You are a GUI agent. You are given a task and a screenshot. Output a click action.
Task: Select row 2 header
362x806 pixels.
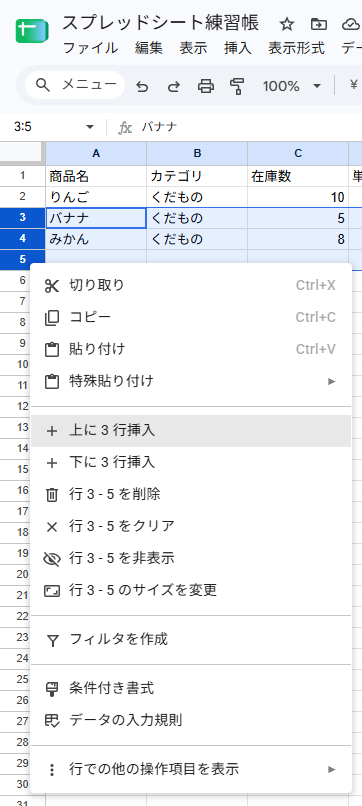pyautogui.click(x=22, y=197)
